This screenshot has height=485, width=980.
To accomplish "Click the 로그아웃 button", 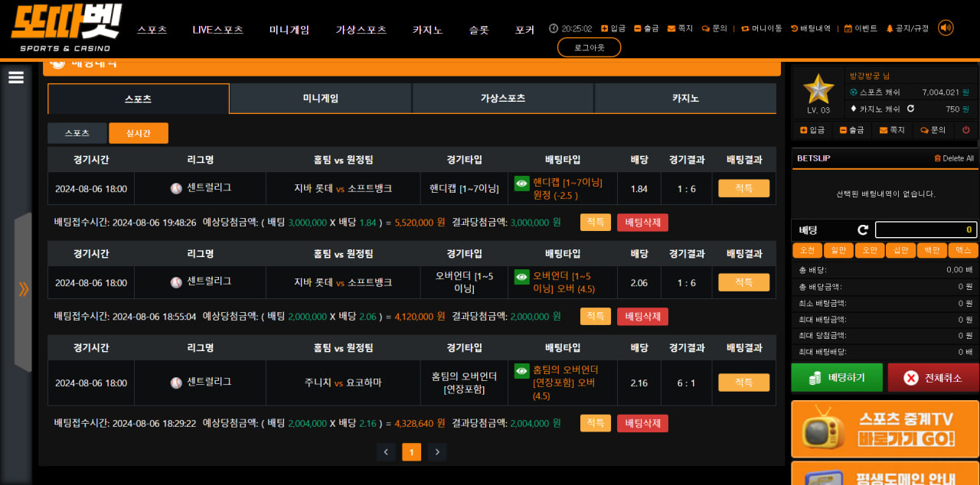I will 589,47.
